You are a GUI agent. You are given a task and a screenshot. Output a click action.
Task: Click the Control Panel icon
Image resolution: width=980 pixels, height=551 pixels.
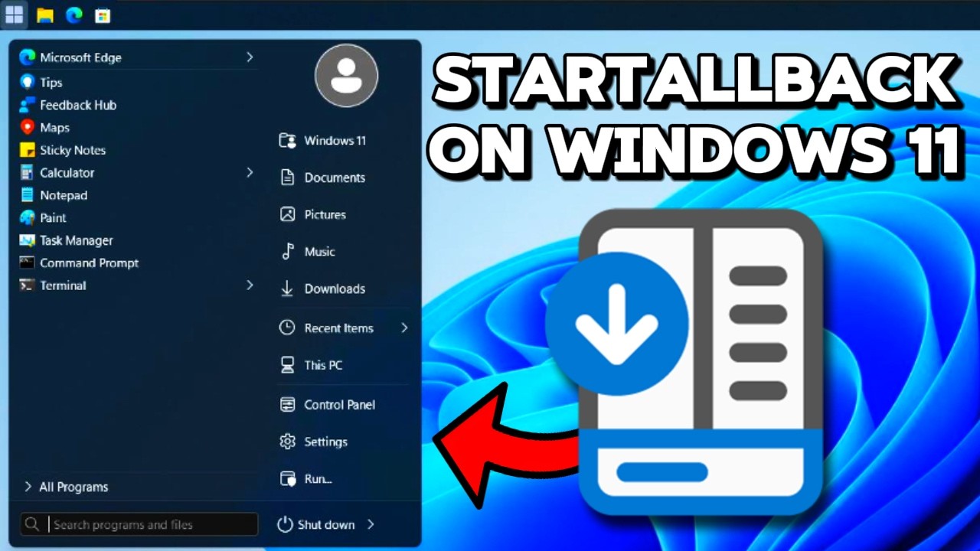[288, 405]
